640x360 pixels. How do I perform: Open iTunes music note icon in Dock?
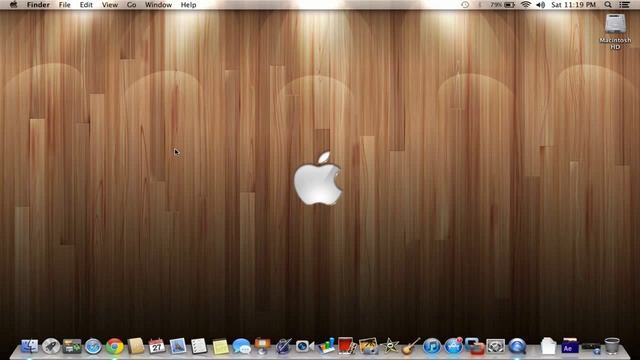click(432, 346)
